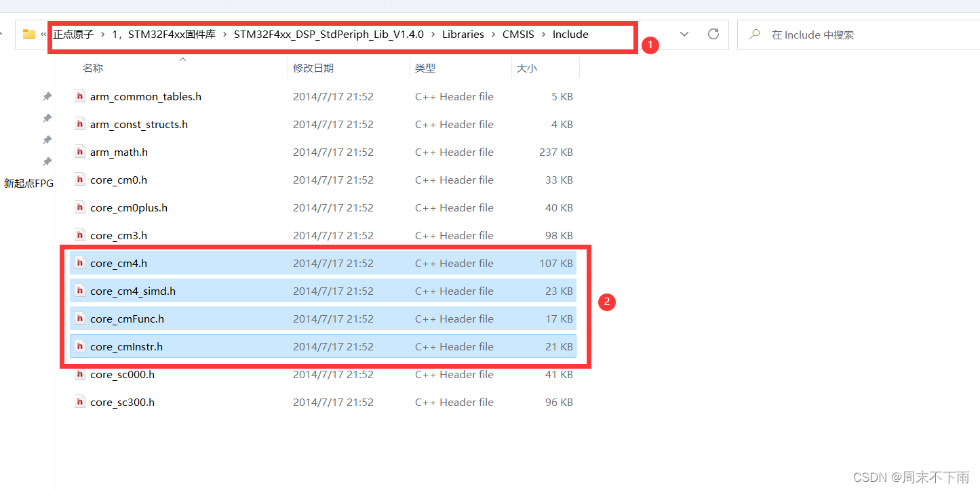Select file name arm_const_structs.h
The height and width of the screenshot is (490, 980).
coord(139,125)
